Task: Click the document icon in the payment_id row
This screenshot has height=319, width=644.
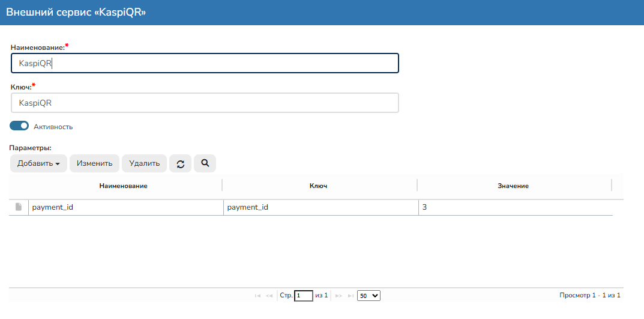Action: (x=19, y=207)
